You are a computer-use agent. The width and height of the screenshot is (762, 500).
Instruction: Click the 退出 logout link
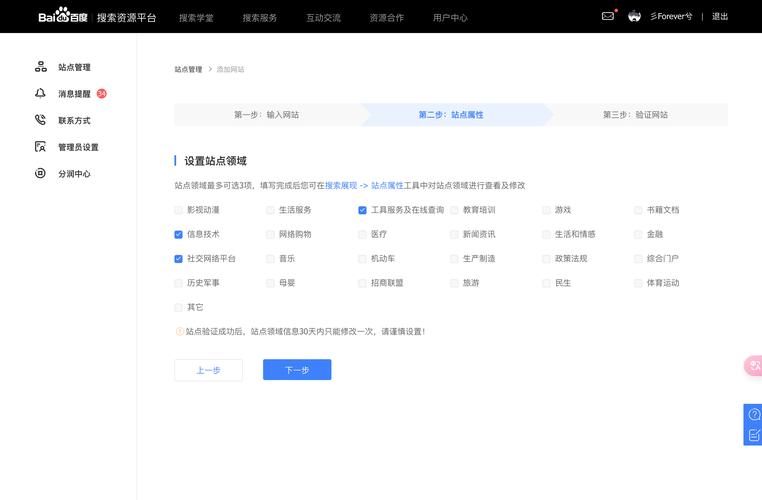[720, 17]
